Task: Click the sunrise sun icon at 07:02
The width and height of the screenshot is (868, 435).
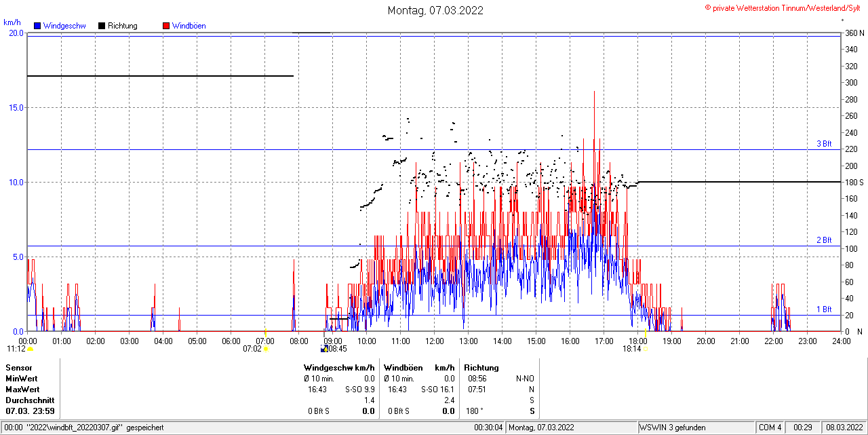Action: click(267, 349)
